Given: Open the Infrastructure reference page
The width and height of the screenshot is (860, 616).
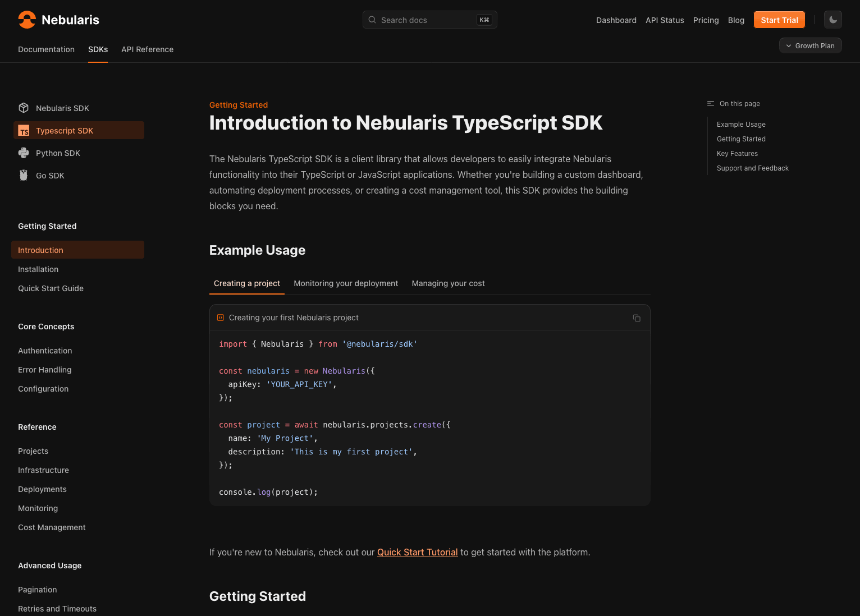Looking at the screenshot, I should point(43,470).
